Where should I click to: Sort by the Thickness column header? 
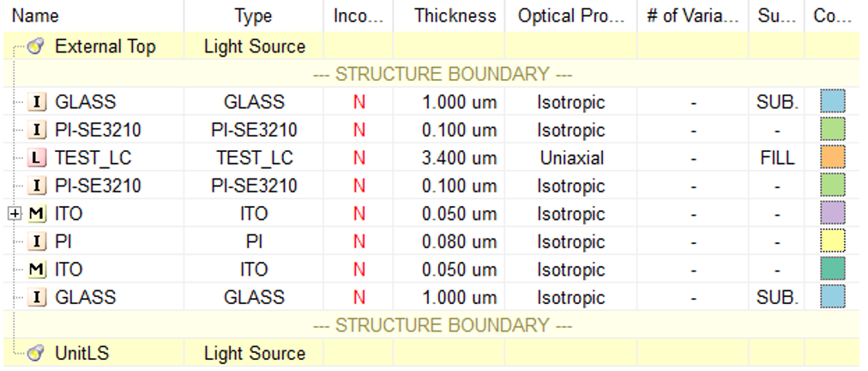coord(455,16)
